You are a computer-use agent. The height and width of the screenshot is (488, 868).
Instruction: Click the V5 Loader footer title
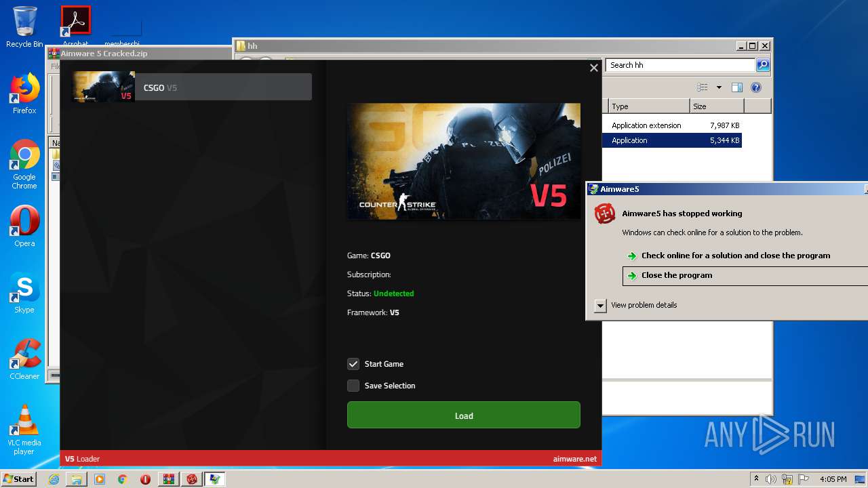82,459
